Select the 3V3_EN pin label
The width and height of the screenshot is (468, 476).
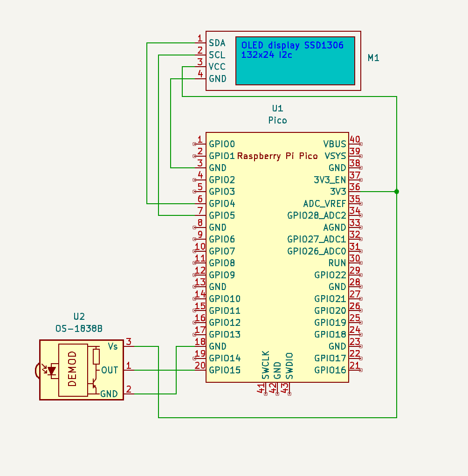click(x=330, y=179)
